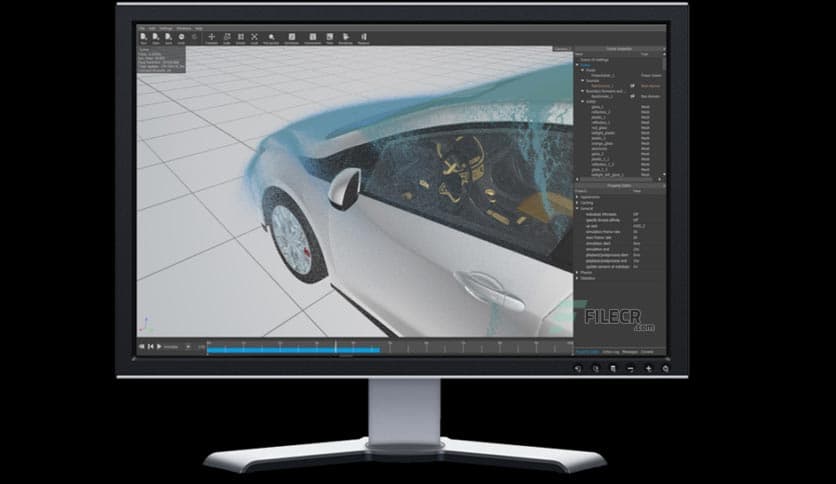The height and width of the screenshot is (484, 836).
Task: Start simulation playback with the play button
Action: [159, 346]
